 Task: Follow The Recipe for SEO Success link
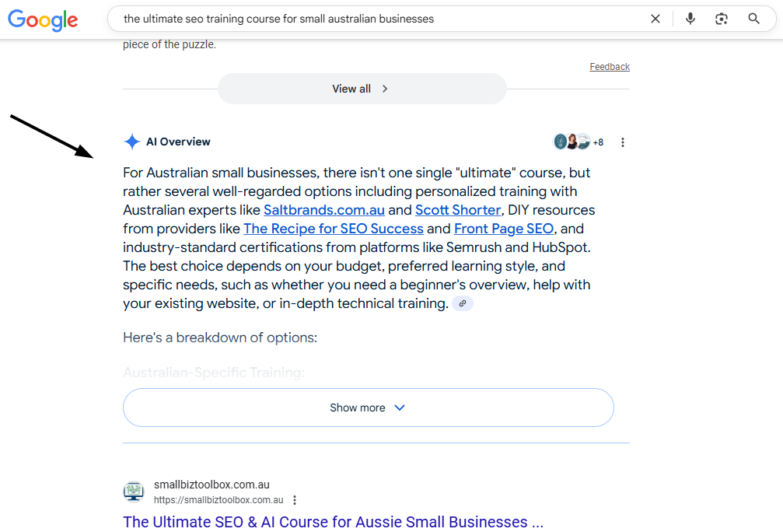333,229
